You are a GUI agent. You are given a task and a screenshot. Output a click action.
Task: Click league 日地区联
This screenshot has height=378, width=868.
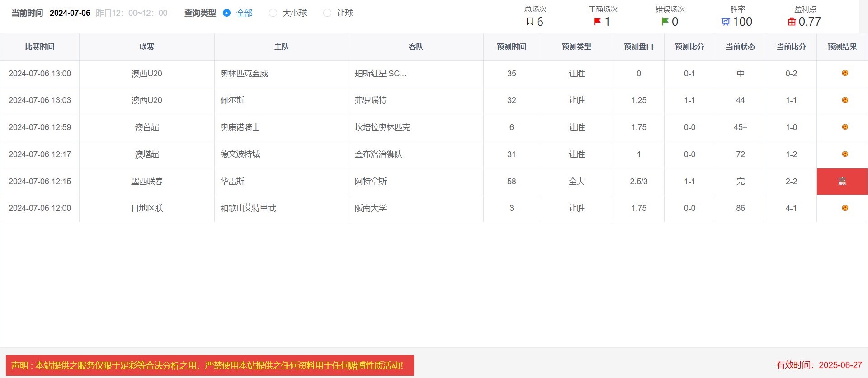pos(147,208)
